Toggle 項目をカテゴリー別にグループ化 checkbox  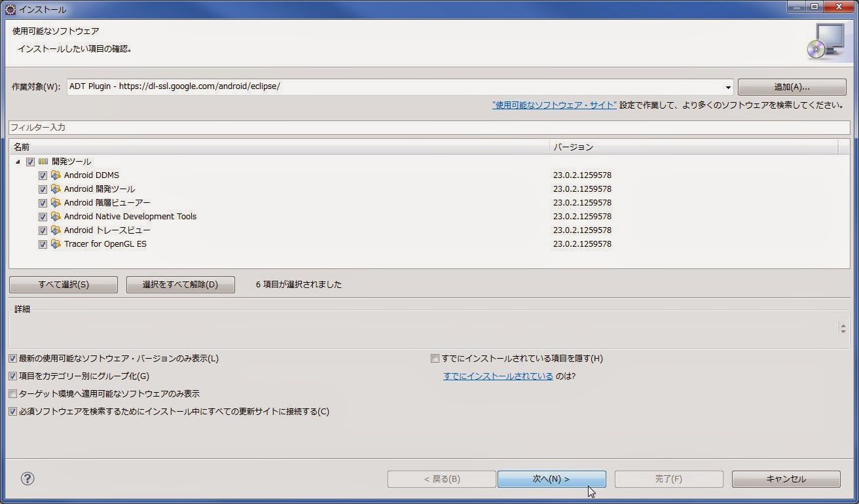[x=13, y=376]
